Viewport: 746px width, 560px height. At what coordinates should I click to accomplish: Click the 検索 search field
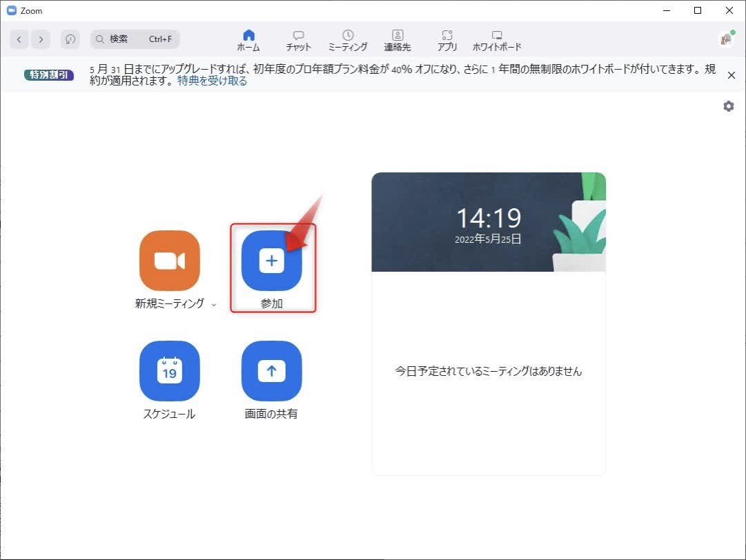[x=135, y=39]
